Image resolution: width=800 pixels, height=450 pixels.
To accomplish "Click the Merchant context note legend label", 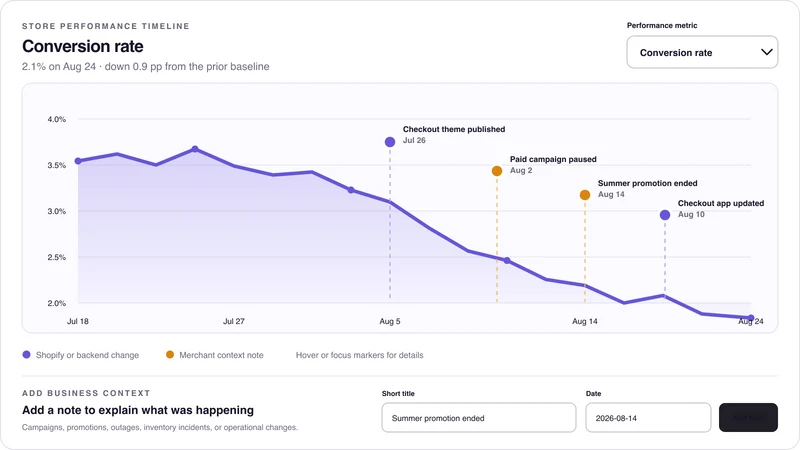I will pyautogui.click(x=221, y=355).
